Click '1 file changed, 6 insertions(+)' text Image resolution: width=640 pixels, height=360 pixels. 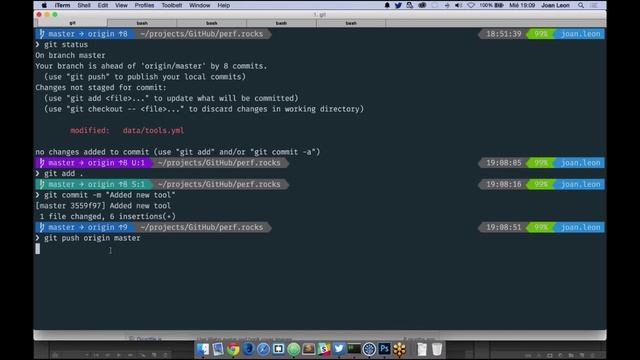(x=108, y=216)
